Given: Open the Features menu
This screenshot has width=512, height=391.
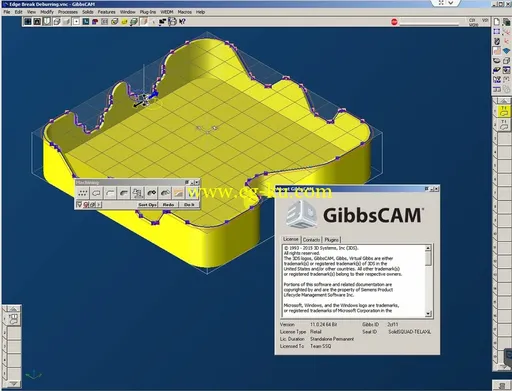Looking at the screenshot, I should coord(106,12).
